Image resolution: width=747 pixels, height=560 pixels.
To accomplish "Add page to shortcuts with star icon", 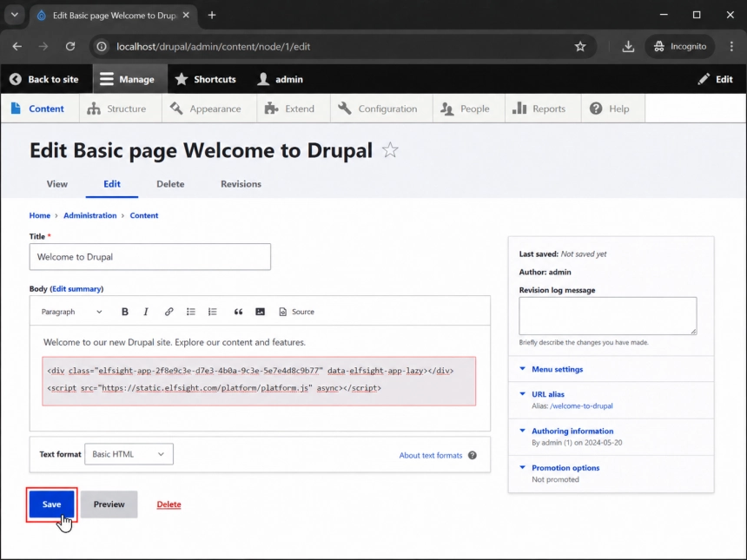I will [x=390, y=150].
